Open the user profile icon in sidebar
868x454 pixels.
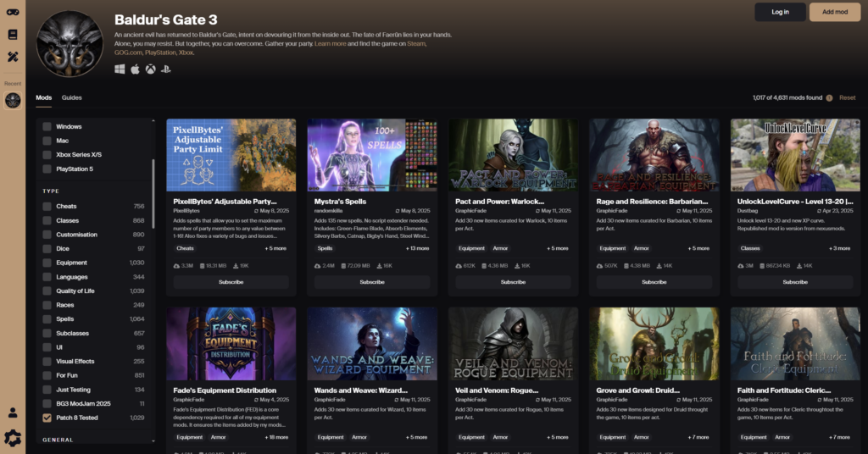13,412
